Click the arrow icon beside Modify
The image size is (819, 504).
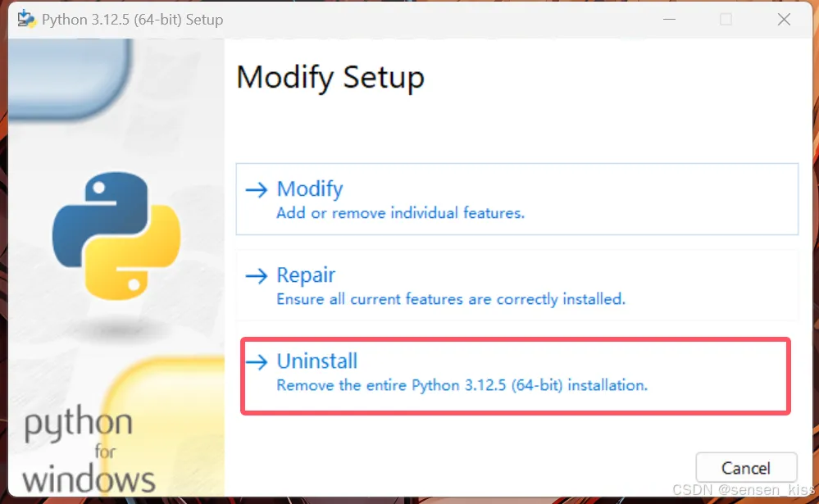coord(257,190)
